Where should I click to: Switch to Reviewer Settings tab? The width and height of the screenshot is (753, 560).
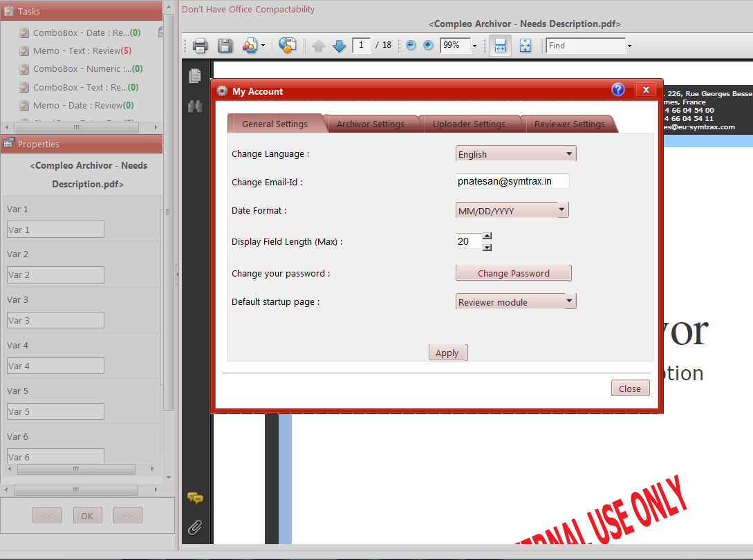point(570,124)
